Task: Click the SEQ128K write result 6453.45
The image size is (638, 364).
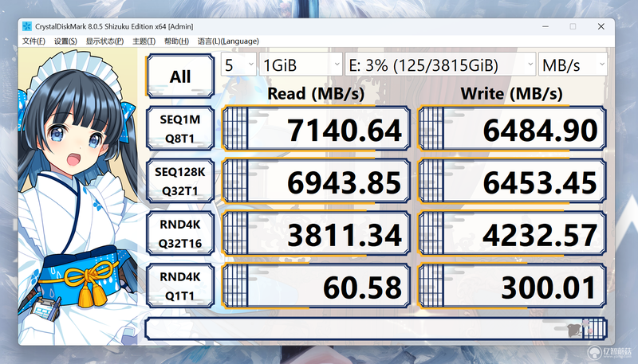Action: 512,181
